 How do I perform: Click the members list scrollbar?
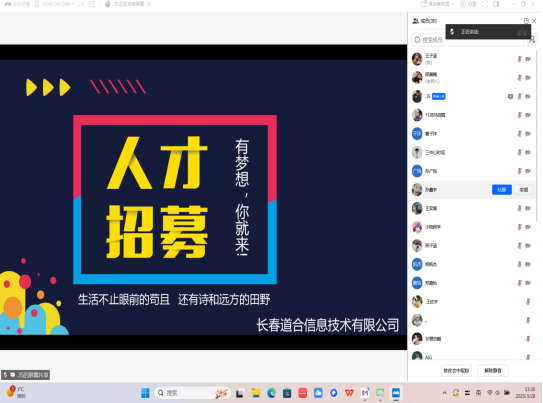[x=536, y=135]
